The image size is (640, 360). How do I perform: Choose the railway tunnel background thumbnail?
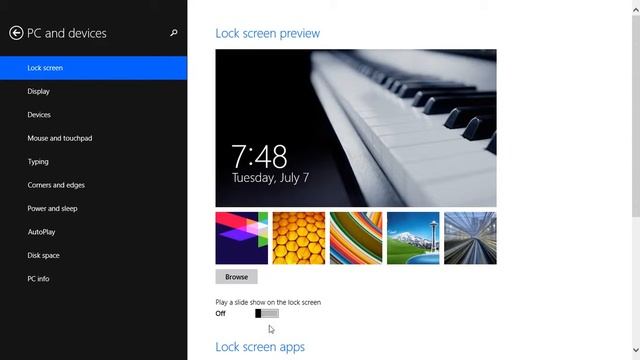[x=470, y=238]
